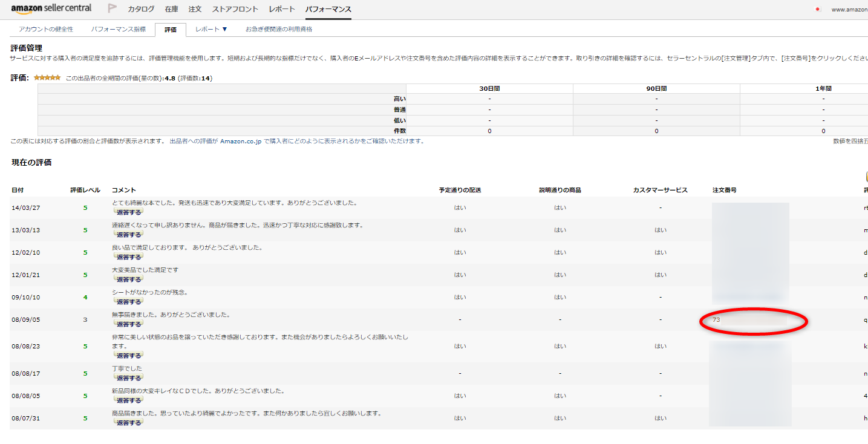Open the Amazon.co.jp link below the table

(x=241, y=141)
